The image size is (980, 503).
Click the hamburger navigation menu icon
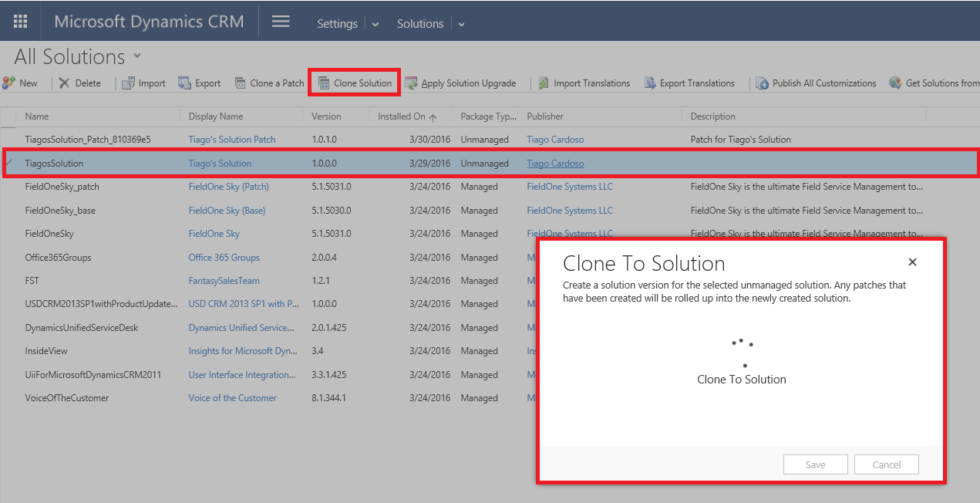tap(281, 22)
